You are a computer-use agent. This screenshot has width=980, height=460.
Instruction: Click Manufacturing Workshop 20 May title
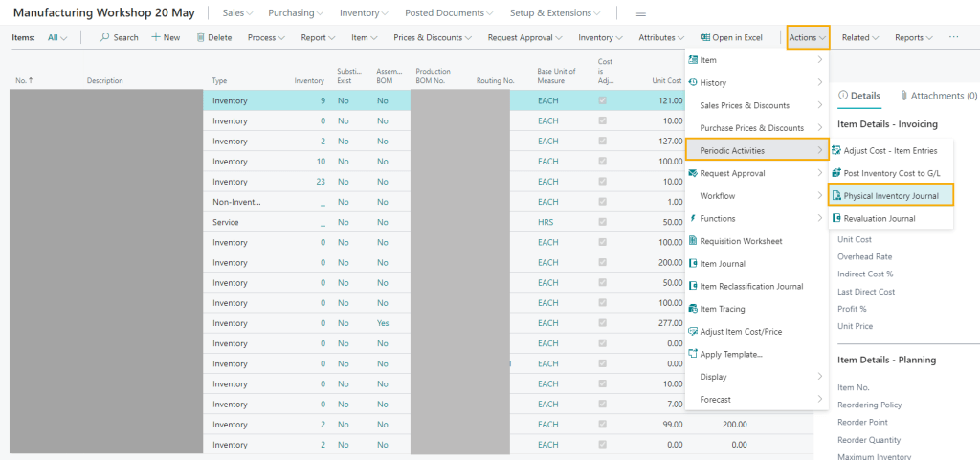103,13
